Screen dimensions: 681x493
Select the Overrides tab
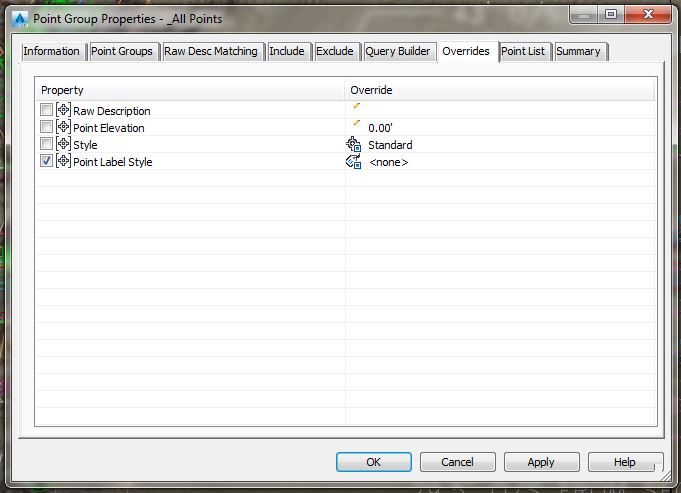[x=466, y=52]
